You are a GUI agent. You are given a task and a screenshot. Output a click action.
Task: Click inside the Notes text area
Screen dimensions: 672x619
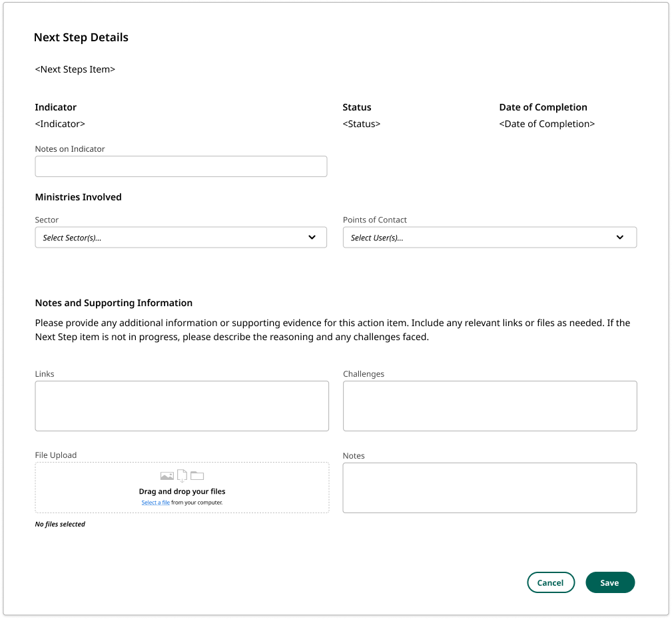[x=490, y=488]
